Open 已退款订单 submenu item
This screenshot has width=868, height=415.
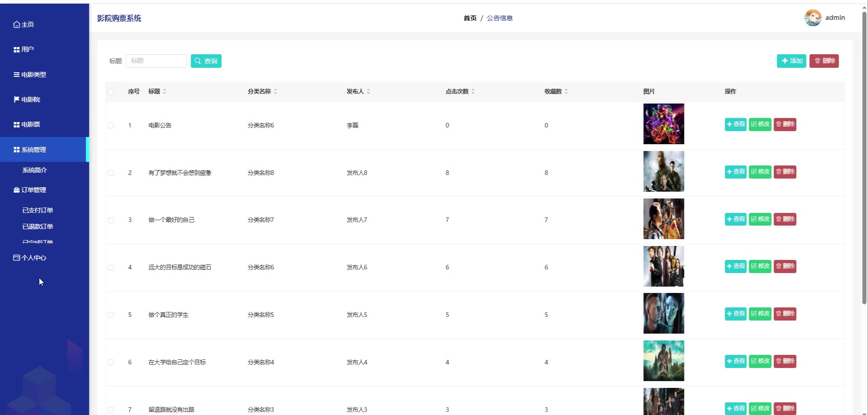pos(38,226)
